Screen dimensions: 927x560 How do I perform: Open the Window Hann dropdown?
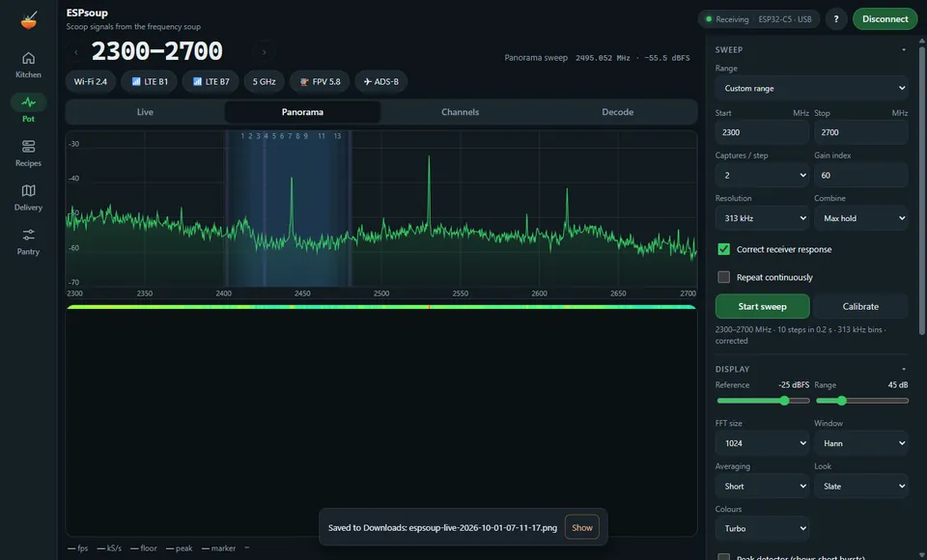860,443
